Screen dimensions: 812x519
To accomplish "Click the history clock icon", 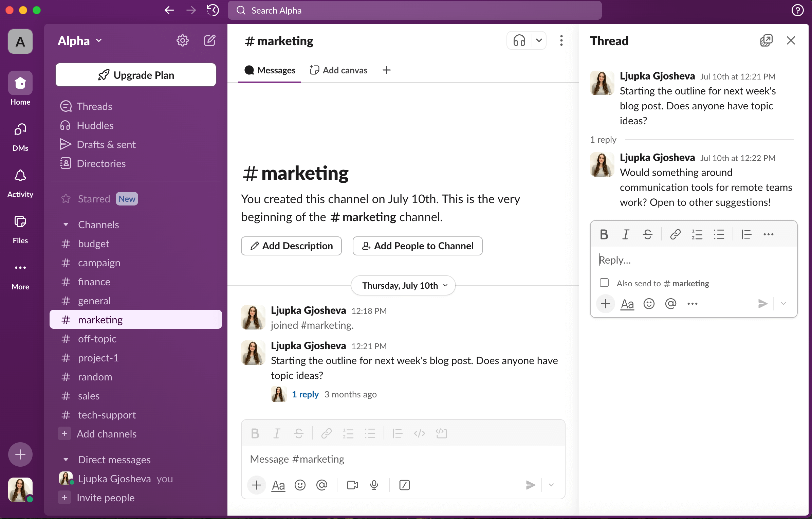I will pyautogui.click(x=213, y=10).
